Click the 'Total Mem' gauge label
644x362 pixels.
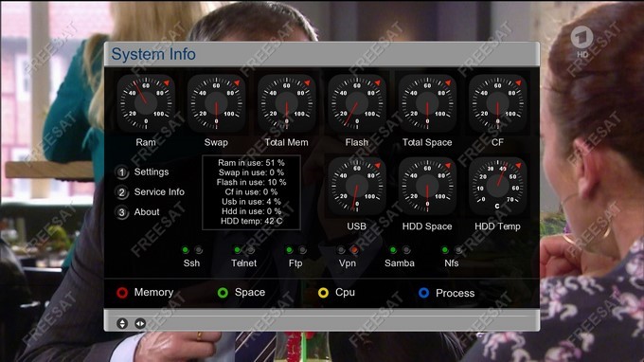tap(286, 142)
